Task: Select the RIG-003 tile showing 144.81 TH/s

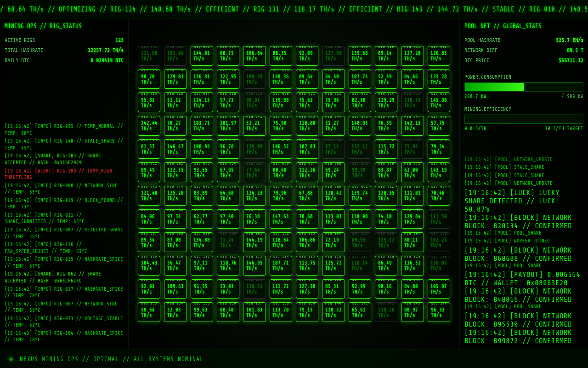Action: [x=202, y=56]
